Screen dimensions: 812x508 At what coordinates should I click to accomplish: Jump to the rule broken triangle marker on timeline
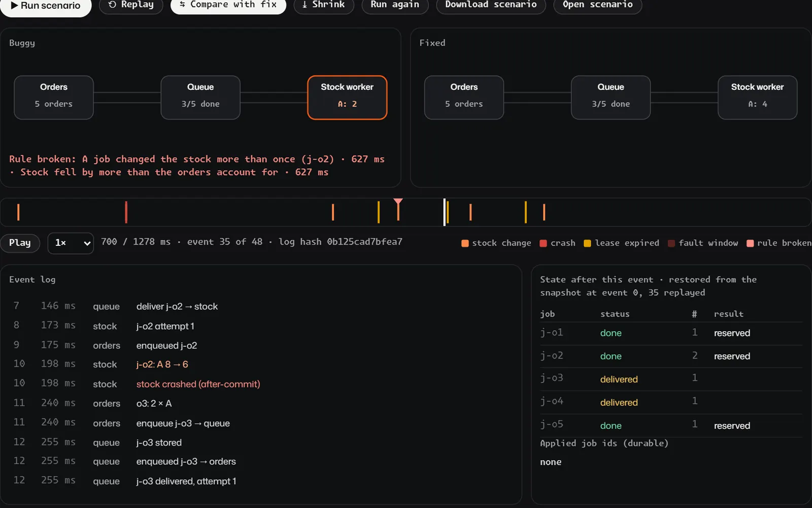pyautogui.click(x=398, y=202)
